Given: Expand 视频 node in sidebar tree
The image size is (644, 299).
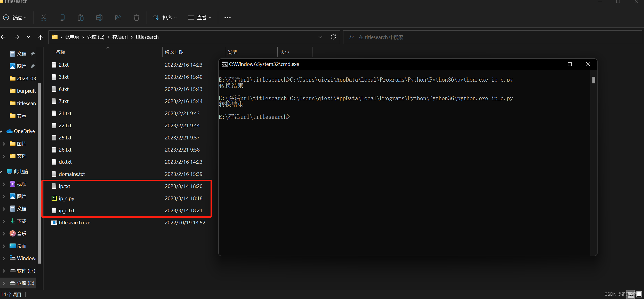Looking at the screenshot, I should pyautogui.click(x=4, y=184).
